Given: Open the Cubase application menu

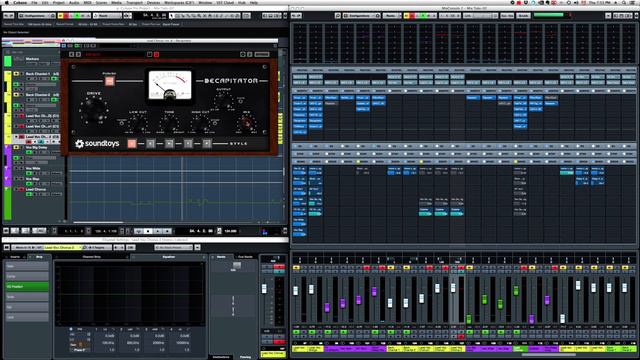Looking at the screenshot, I should coord(20,2).
